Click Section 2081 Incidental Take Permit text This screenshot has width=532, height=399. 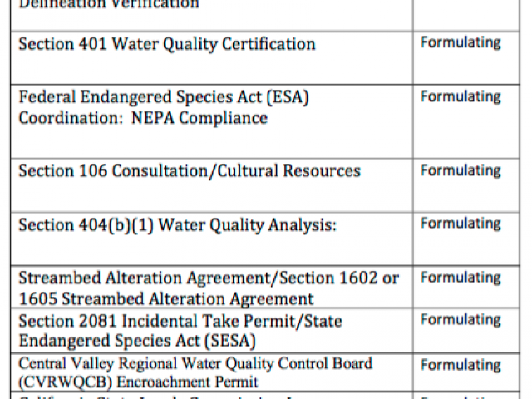180,321
